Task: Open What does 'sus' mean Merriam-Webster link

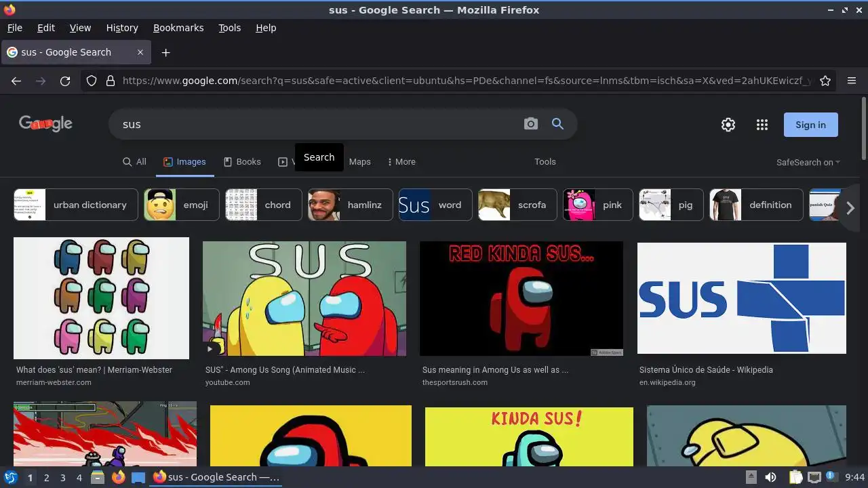Action: [94, 370]
